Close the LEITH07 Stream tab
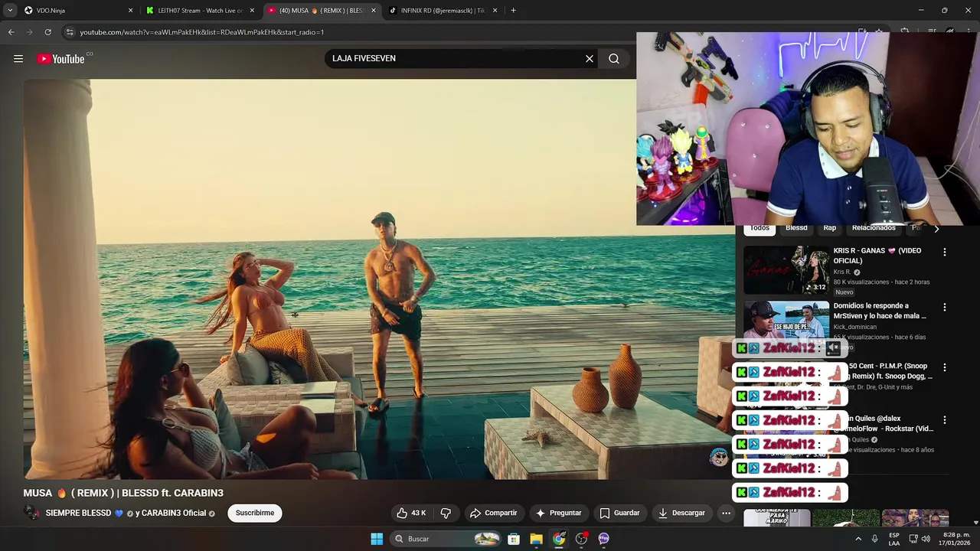Screen dimensions: 980x551 (252, 11)
